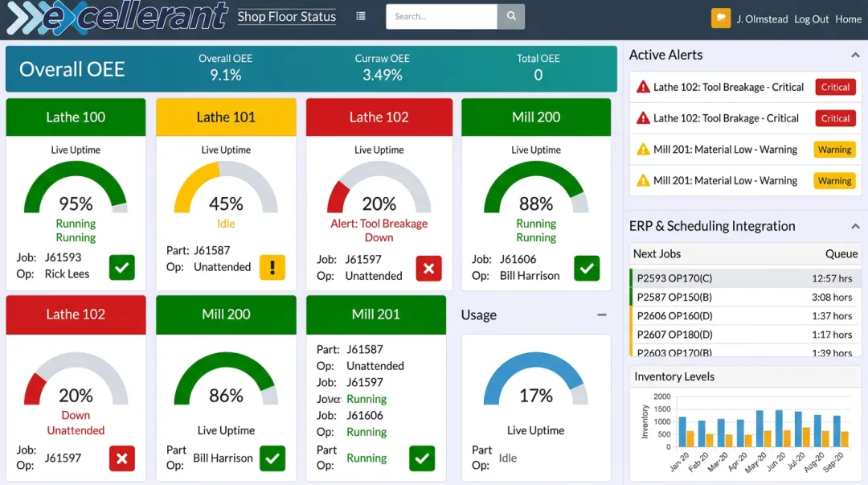Click the 88% uptime gauge
The image size is (868, 485).
pyautogui.click(x=536, y=187)
